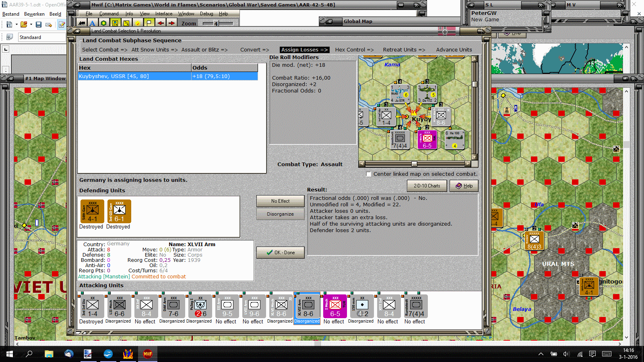Screen dimensions: 644x362
Task: Click the blue letter A toolbar icon
Action: tap(93, 23)
